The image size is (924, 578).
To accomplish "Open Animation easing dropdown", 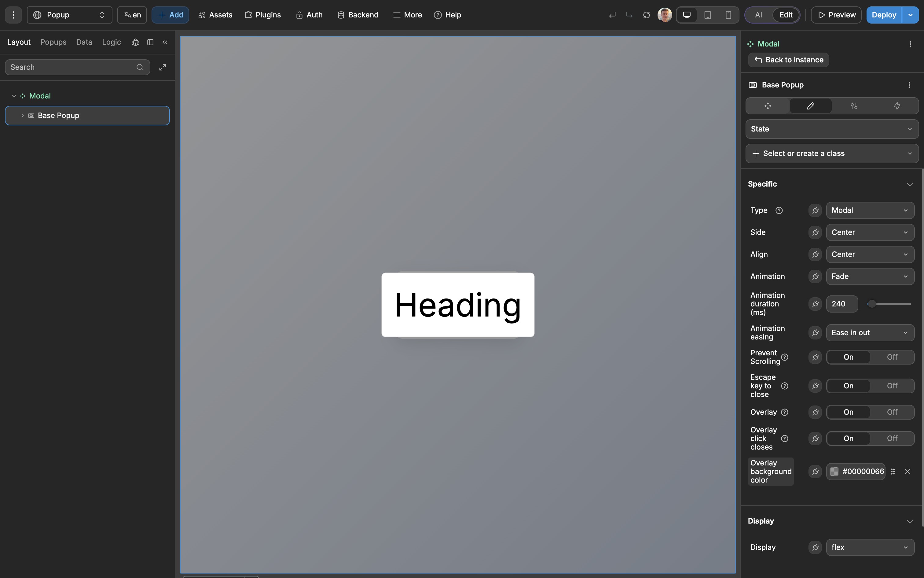I will click(x=870, y=333).
